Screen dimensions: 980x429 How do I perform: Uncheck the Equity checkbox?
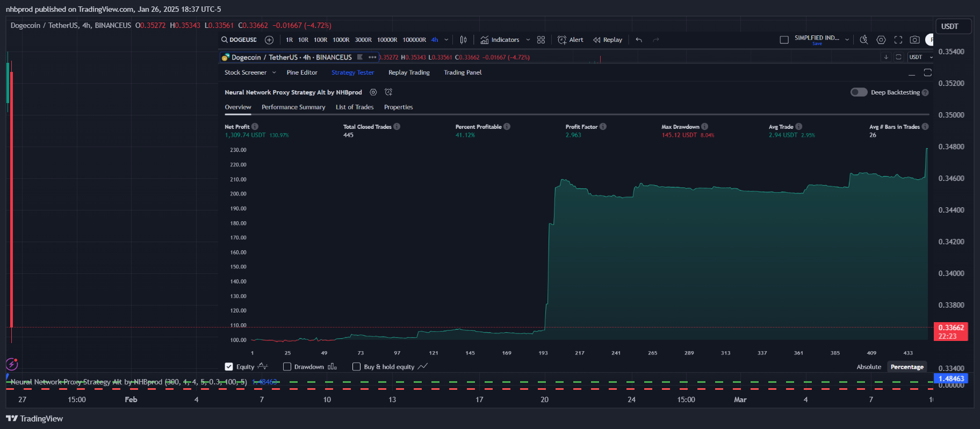click(229, 367)
